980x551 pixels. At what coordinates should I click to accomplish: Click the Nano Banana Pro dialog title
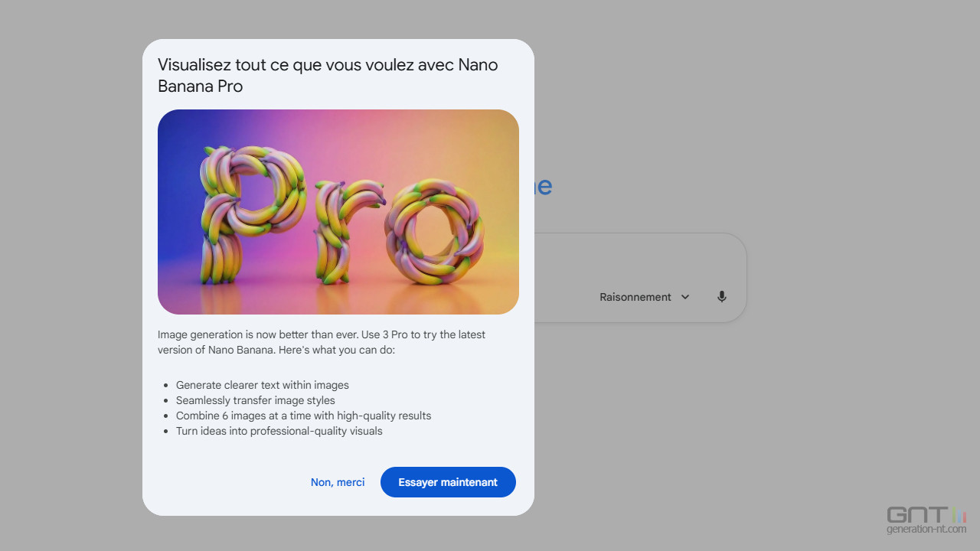pyautogui.click(x=328, y=75)
